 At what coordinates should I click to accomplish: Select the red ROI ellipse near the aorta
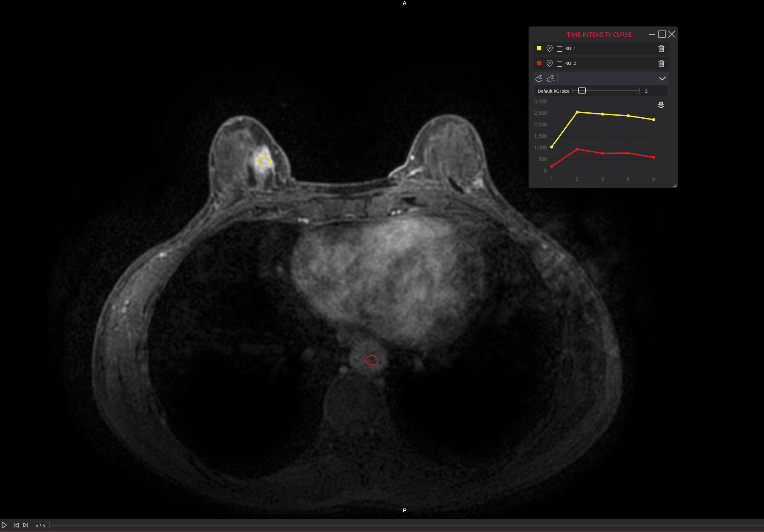(372, 360)
